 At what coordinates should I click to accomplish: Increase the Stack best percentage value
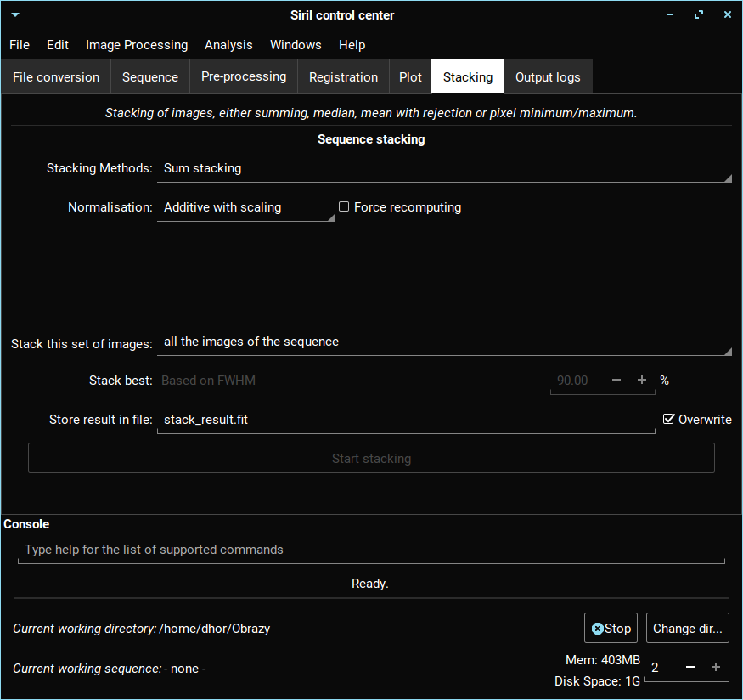pyautogui.click(x=642, y=380)
